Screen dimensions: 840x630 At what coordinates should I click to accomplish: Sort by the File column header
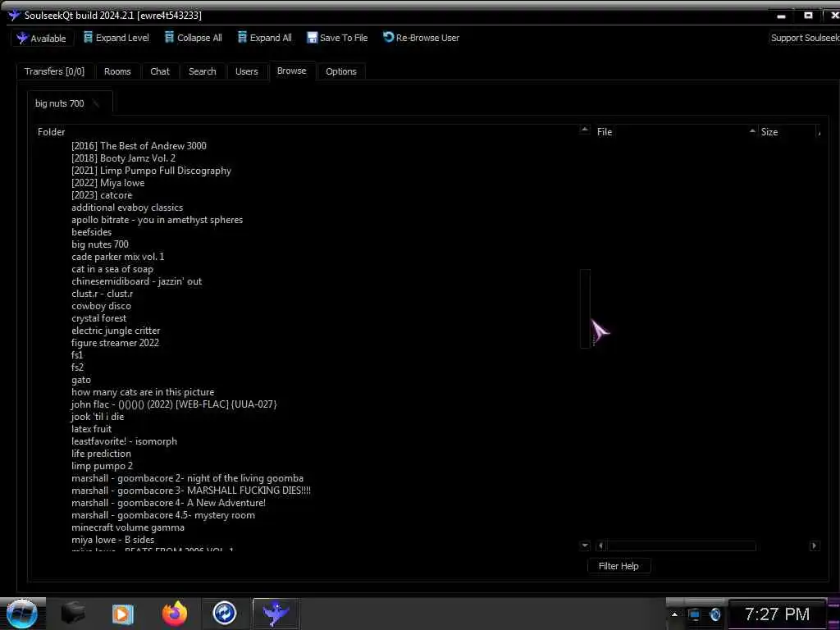click(605, 132)
